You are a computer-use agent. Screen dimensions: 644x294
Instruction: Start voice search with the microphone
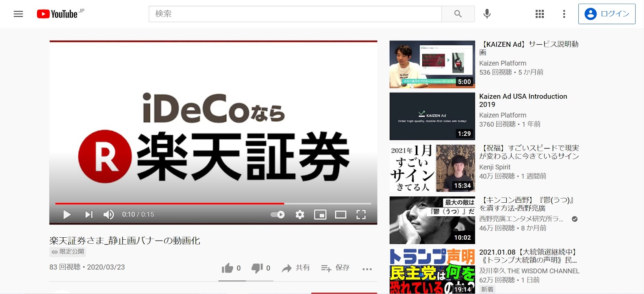(x=487, y=14)
